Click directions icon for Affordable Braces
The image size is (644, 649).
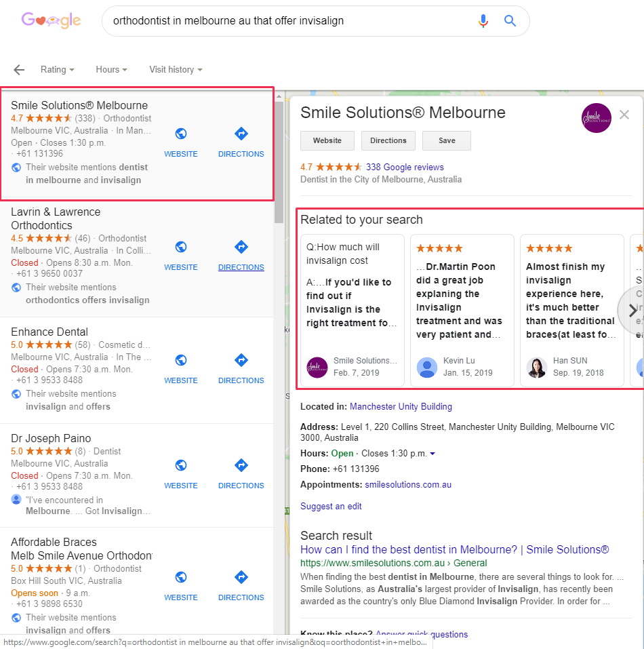241,578
